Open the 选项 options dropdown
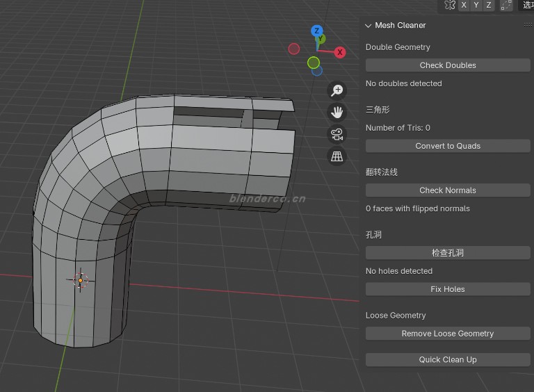 (527, 5)
